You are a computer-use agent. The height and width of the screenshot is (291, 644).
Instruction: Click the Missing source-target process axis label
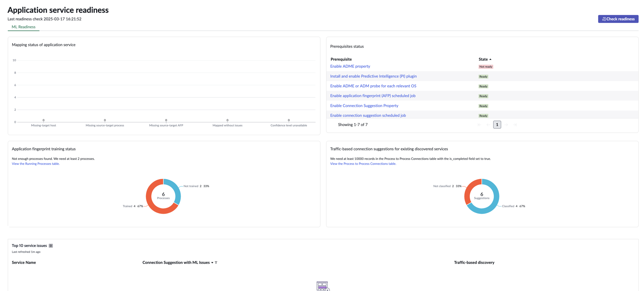(105, 125)
